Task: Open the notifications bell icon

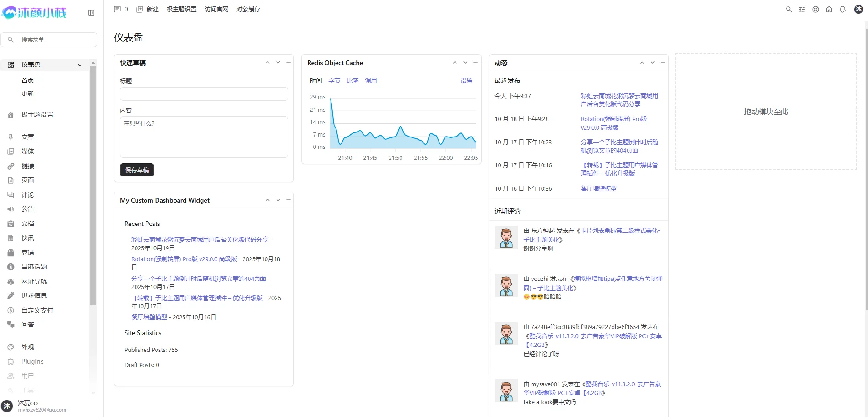Action: tap(842, 10)
